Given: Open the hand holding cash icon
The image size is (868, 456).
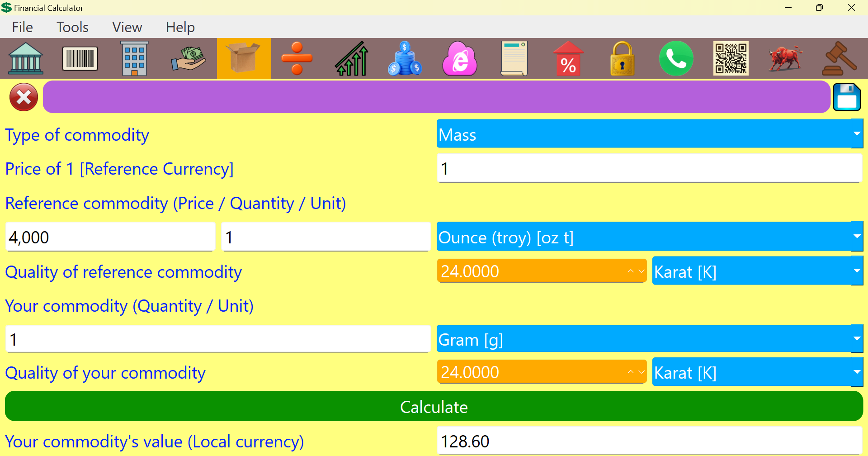Looking at the screenshot, I should coord(189,58).
